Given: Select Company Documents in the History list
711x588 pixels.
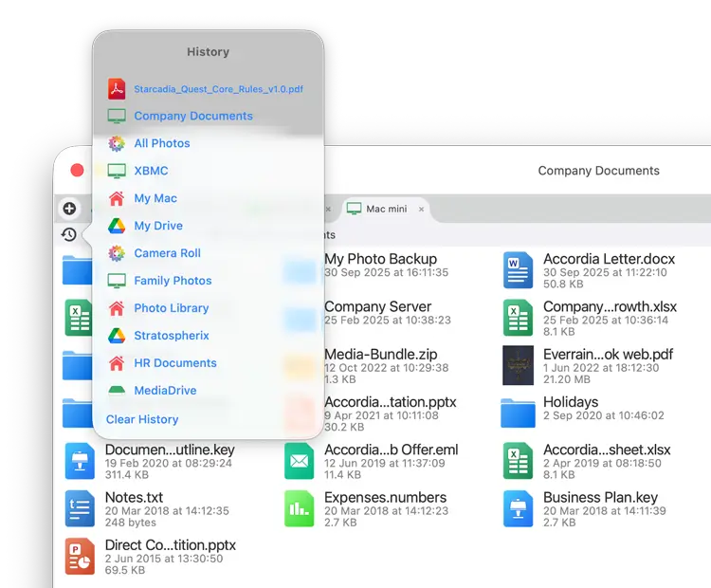Looking at the screenshot, I should tap(193, 116).
